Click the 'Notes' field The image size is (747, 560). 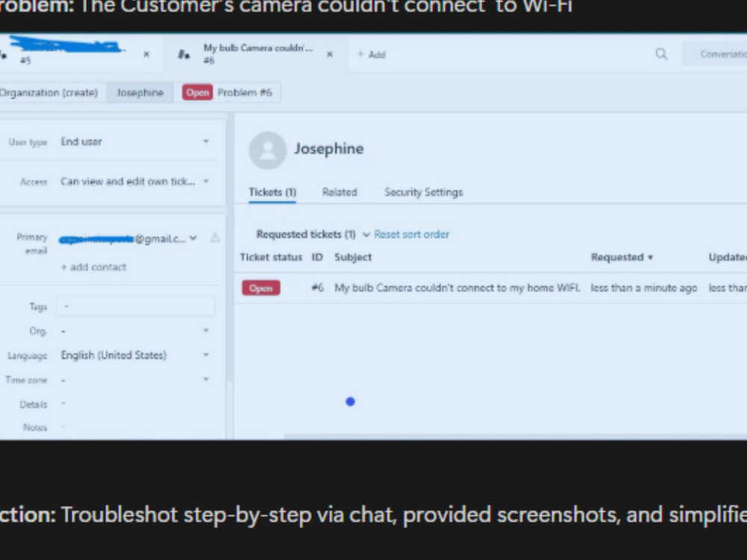[136, 427]
